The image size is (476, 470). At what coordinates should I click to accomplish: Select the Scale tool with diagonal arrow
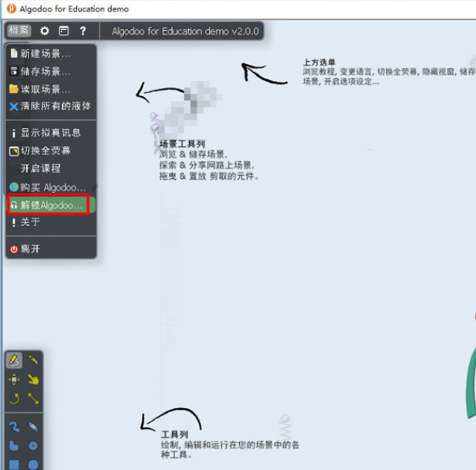(33, 398)
